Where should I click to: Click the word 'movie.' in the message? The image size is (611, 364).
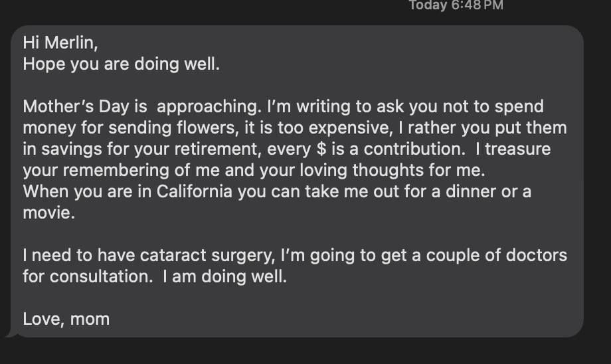pos(48,213)
